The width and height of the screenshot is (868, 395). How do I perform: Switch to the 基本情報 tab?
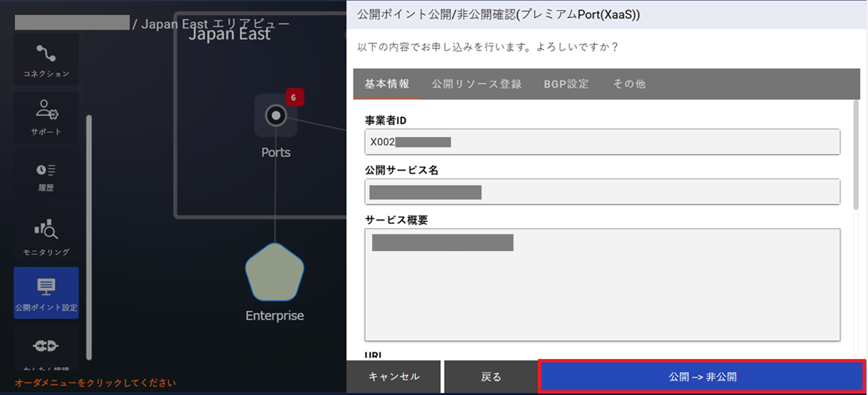pyautogui.click(x=387, y=83)
